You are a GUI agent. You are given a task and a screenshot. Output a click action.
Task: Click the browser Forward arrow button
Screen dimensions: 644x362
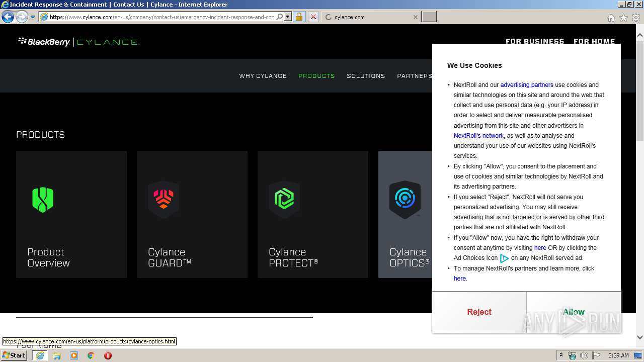pos(22,17)
